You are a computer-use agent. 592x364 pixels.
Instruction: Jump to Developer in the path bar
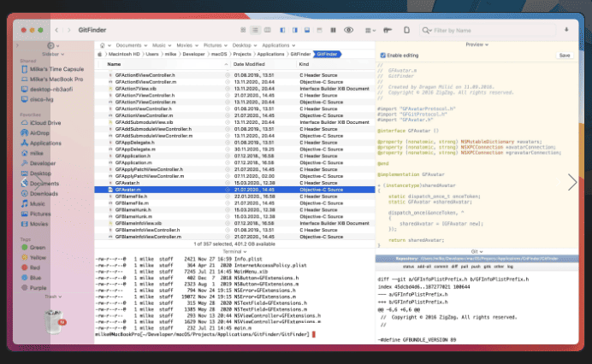click(x=193, y=55)
